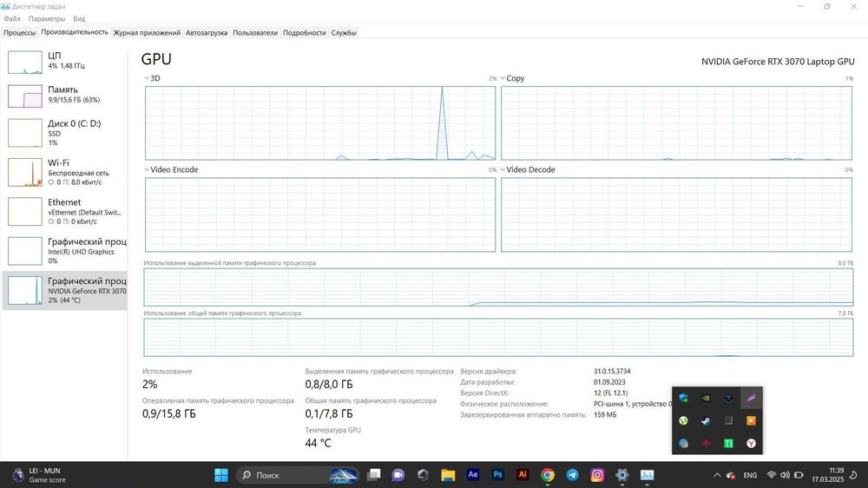Open the Copy engine graph dropdown

[503, 78]
